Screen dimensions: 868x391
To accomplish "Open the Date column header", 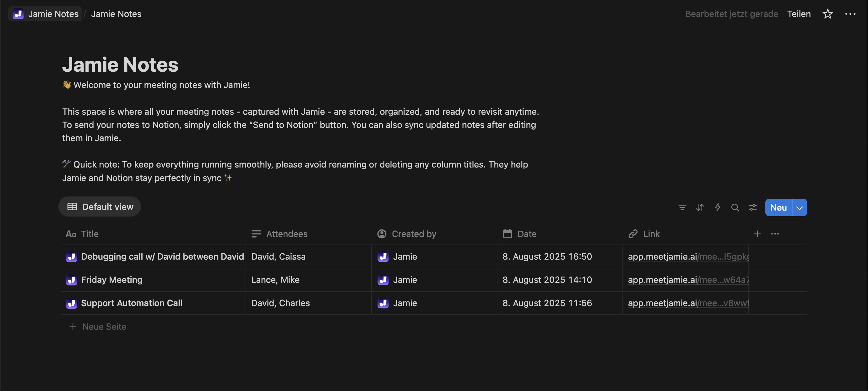I will pyautogui.click(x=560, y=234).
